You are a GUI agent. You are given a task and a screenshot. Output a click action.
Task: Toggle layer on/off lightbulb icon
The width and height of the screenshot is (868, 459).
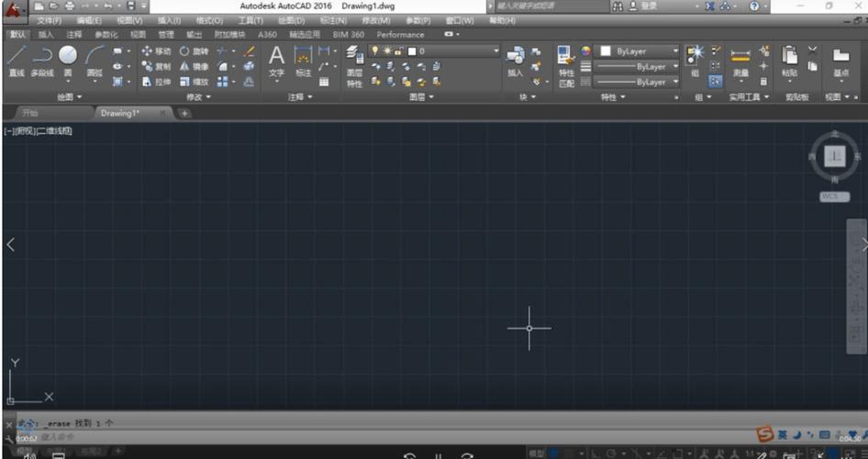[x=374, y=50]
